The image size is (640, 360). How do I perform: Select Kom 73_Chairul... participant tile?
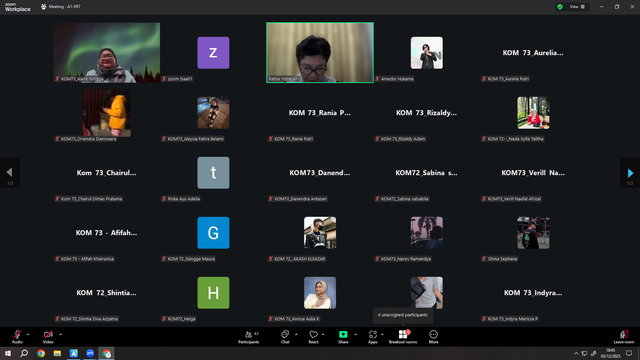point(107,173)
